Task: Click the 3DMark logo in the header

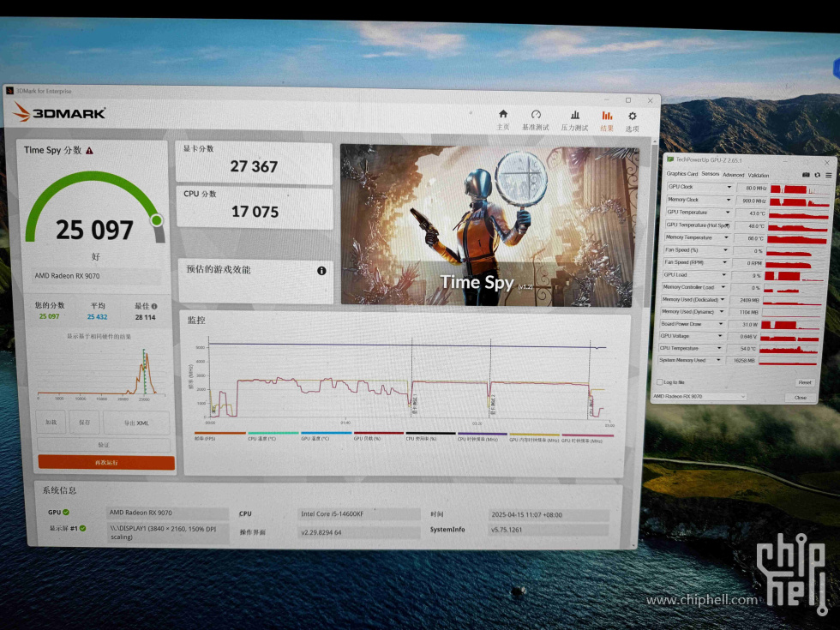Action: tap(59, 112)
